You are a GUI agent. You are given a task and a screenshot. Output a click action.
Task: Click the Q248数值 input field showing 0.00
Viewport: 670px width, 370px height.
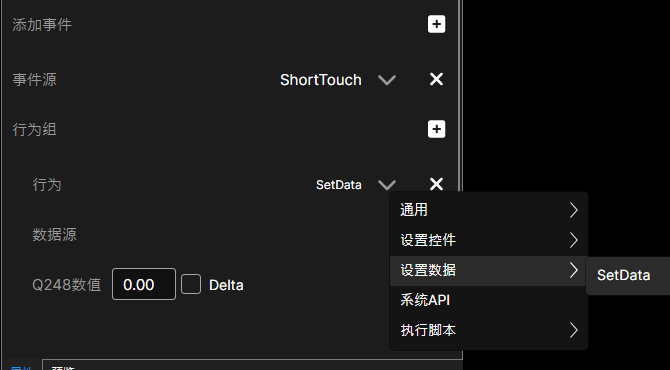(144, 284)
